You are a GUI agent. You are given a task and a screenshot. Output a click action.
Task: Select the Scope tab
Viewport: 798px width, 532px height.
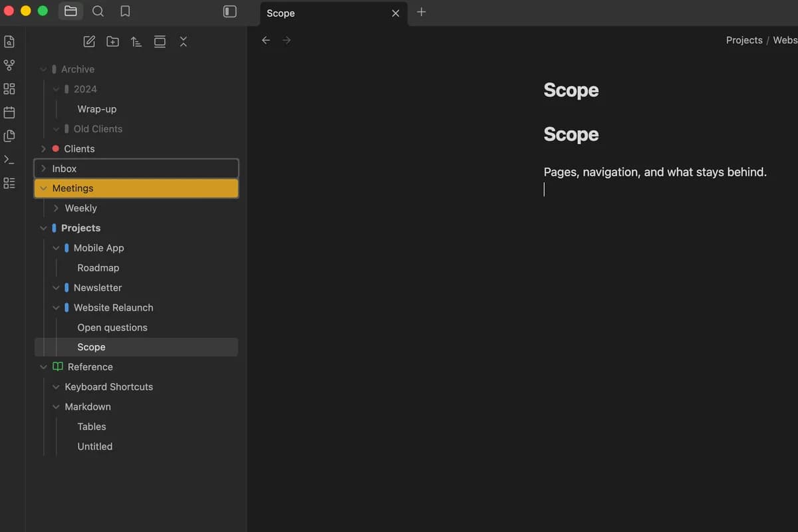point(334,13)
